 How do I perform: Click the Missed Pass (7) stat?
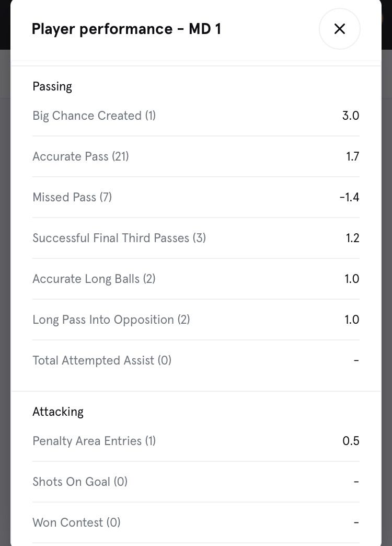click(x=72, y=197)
